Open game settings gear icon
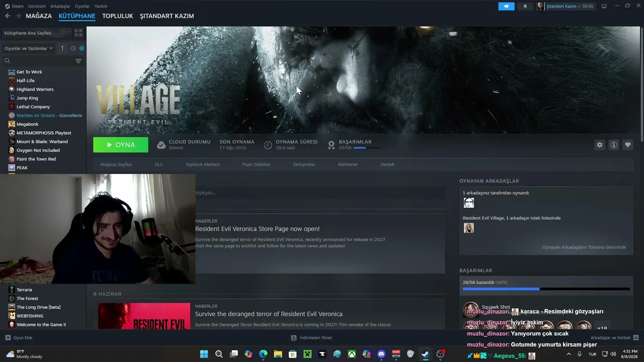 point(600,145)
